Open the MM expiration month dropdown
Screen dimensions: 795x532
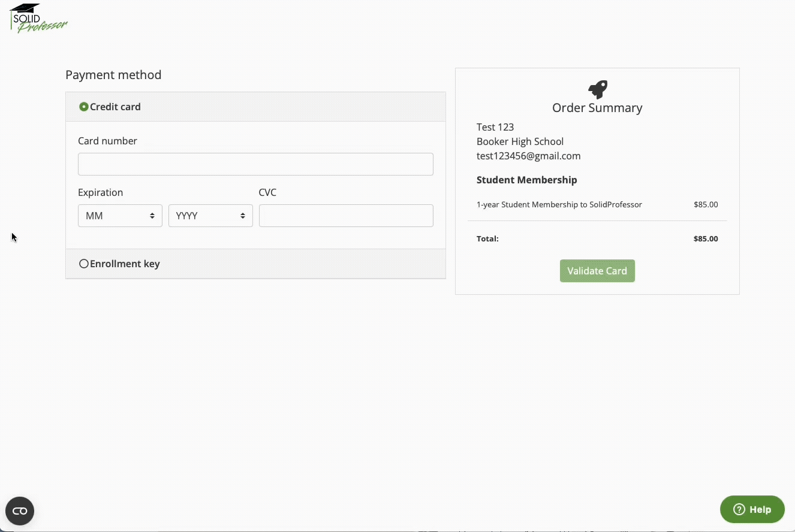pyautogui.click(x=120, y=216)
